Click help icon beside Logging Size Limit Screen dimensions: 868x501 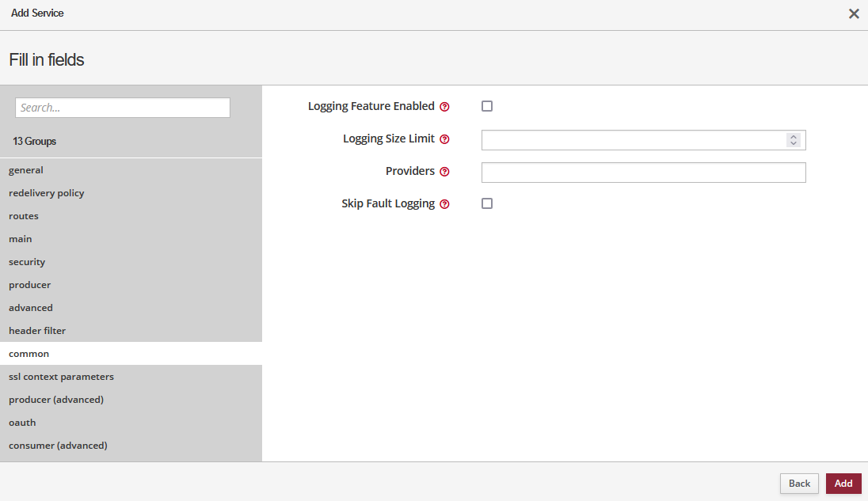click(444, 139)
